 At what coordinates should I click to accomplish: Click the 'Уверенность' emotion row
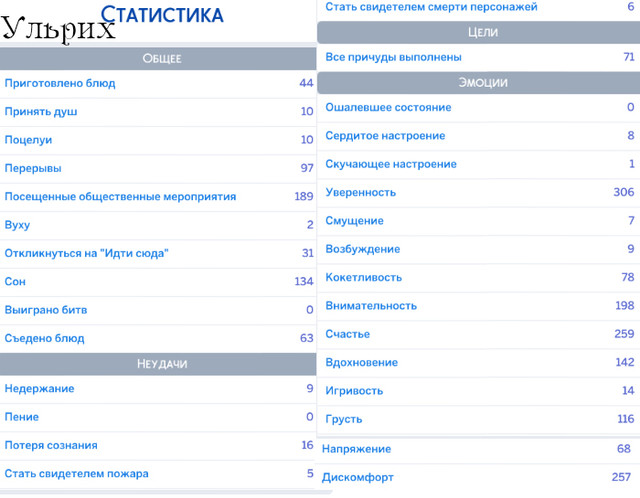(x=478, y=193)
